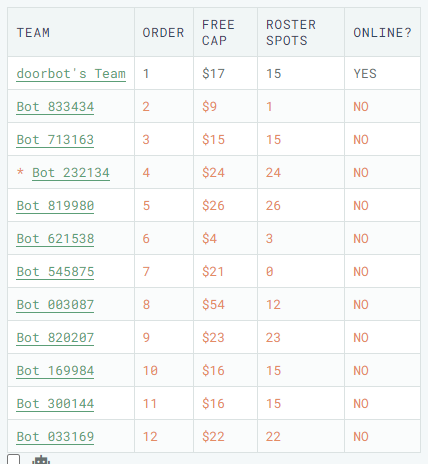
Task: Tick the checkbox beside the robot icon
Action: click(14, 459)
